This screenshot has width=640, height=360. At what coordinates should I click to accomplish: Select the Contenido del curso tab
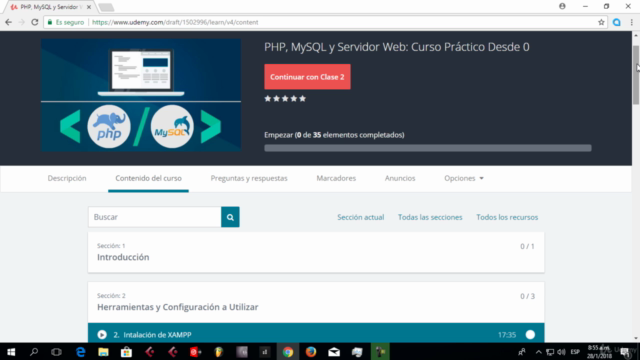click(148, 178)
